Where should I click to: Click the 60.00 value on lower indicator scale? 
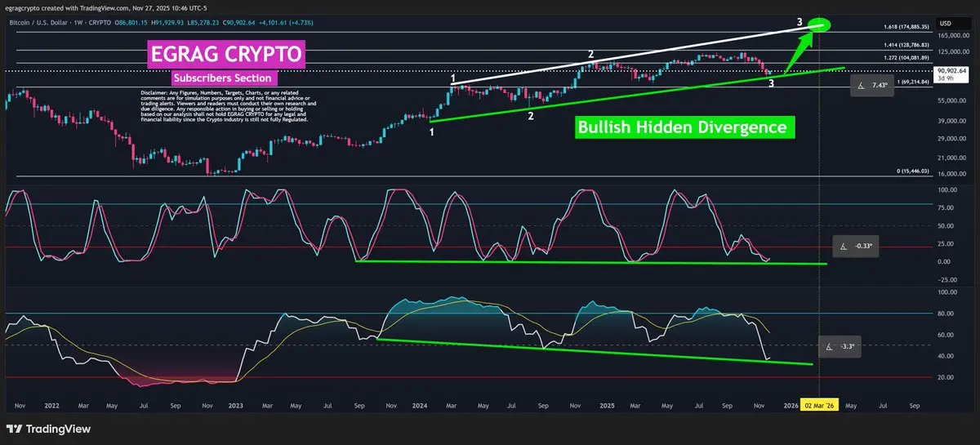947,334
